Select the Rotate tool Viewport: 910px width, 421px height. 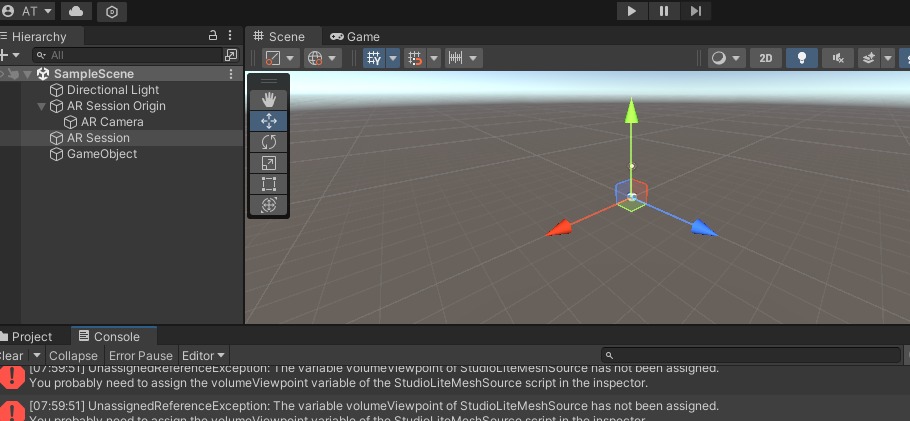coord(268,142)
